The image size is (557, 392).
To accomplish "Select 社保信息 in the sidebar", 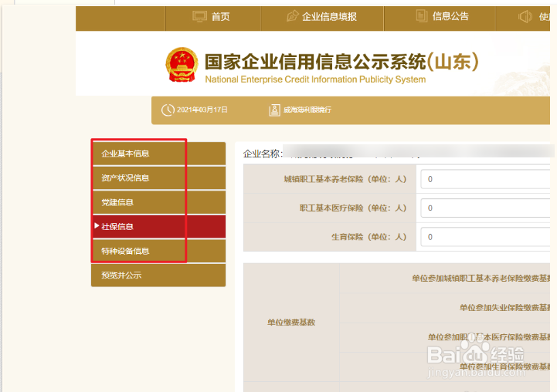I will 158,227.
